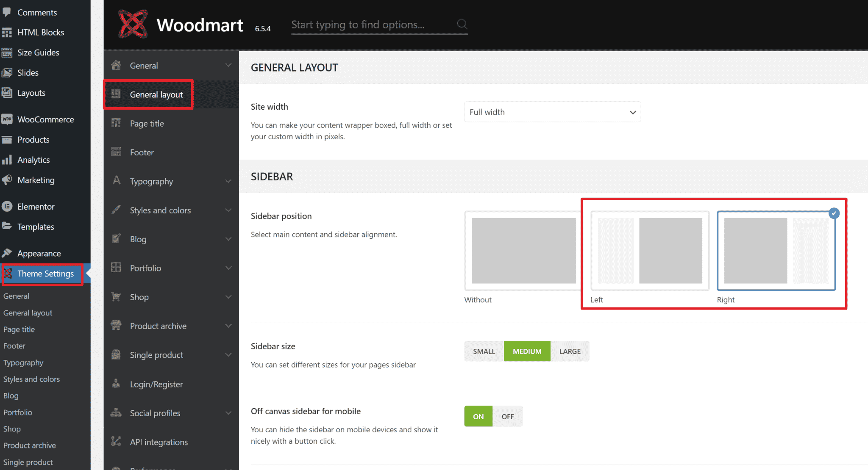Click the Slides icon
868x470 pixels.
click(7, 73)
